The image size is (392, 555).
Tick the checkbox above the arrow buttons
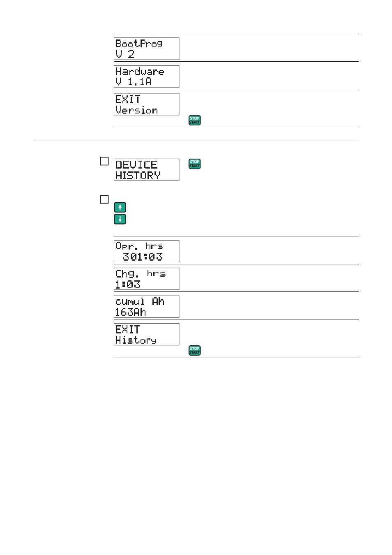point(104,199)
